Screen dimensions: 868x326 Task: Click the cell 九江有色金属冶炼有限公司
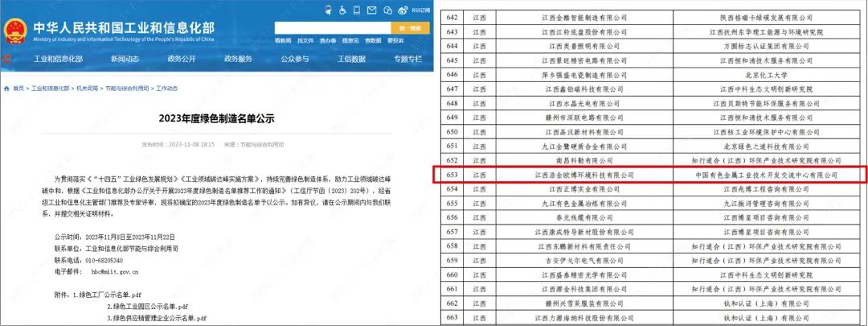coord(584,204)
